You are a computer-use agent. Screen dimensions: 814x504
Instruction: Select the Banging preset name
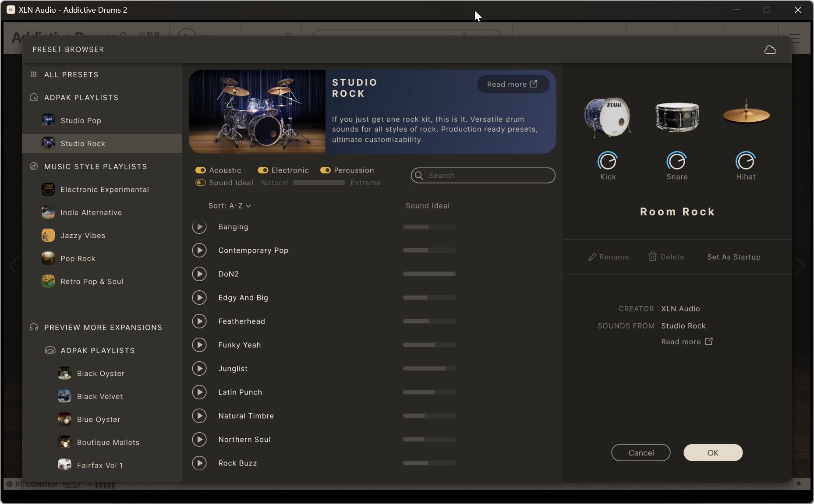point(233,227)
